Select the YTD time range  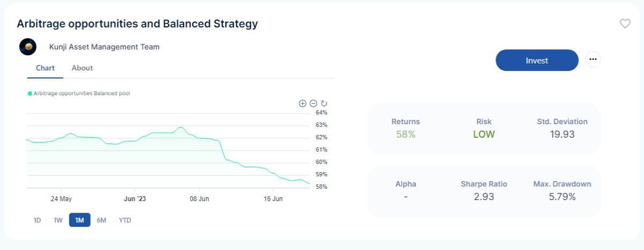tap(125, 220)
